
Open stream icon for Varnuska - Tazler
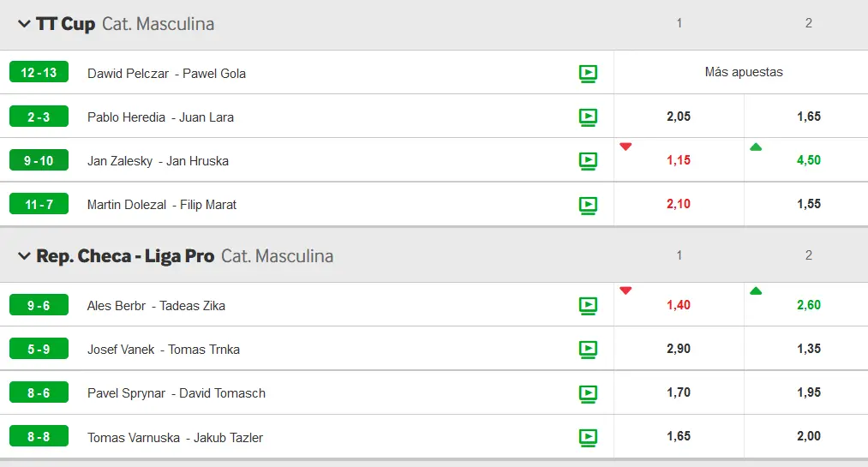pos(588,437)
